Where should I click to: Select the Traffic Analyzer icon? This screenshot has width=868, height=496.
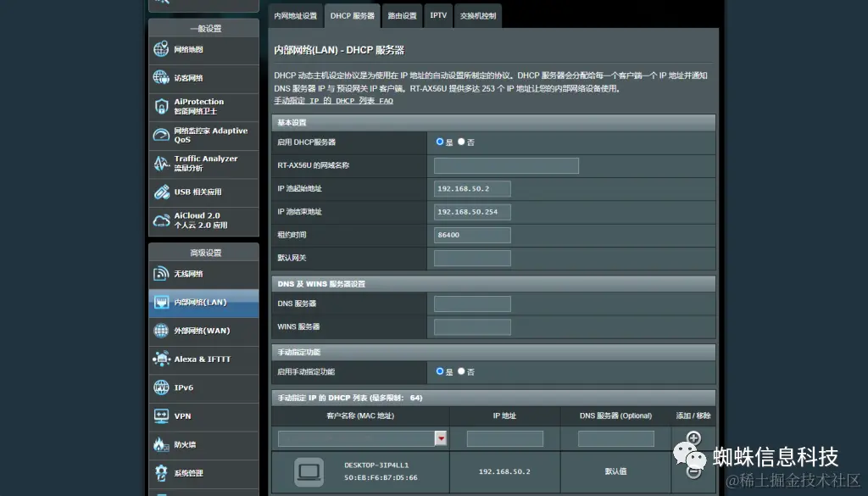coord(161,164)
